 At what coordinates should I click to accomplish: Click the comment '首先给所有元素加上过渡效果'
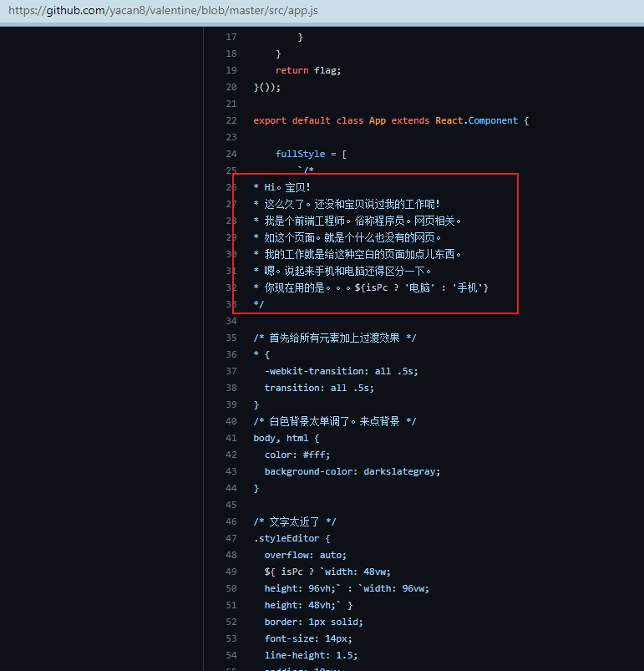(x=334, y=338)
